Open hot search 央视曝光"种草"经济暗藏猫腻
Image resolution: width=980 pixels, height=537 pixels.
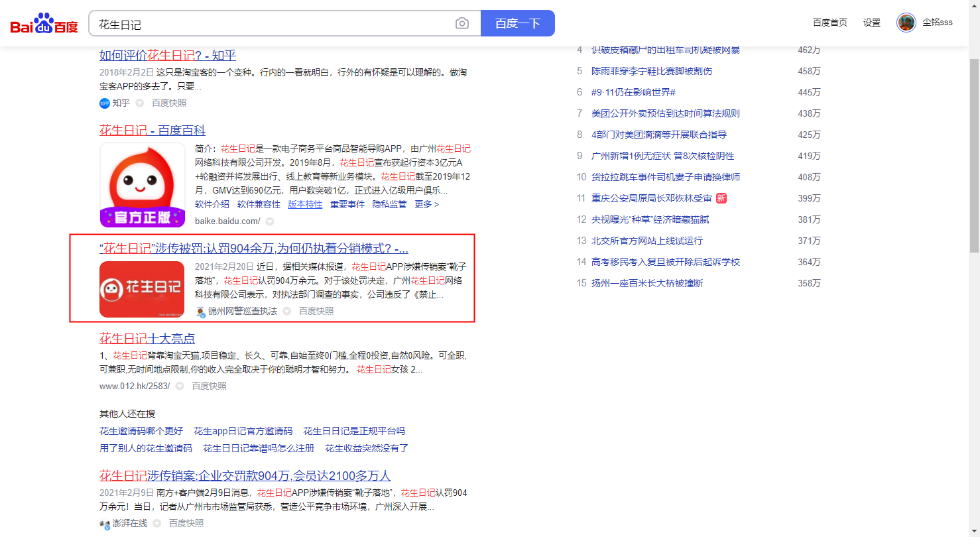[650, 219]
